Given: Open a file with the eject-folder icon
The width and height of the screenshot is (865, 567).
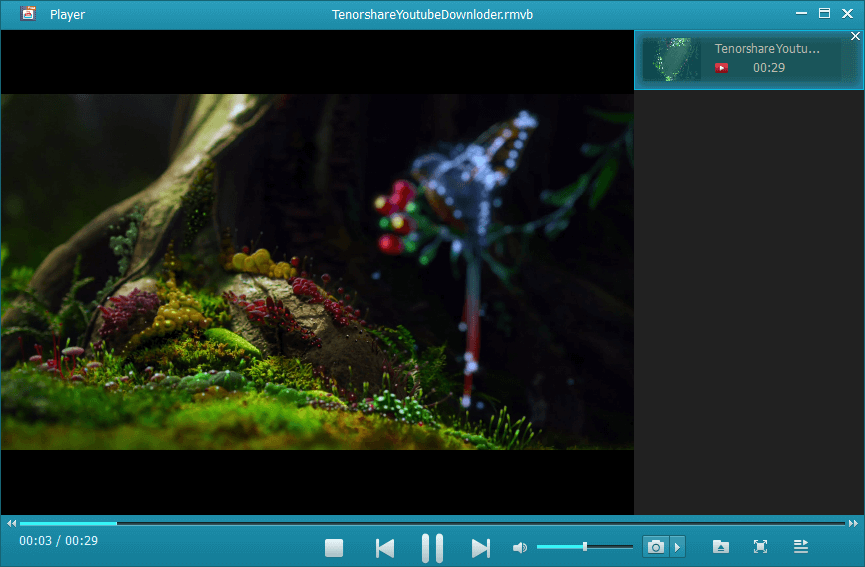Looking at the screenshot, I should [x=720, y=547].
